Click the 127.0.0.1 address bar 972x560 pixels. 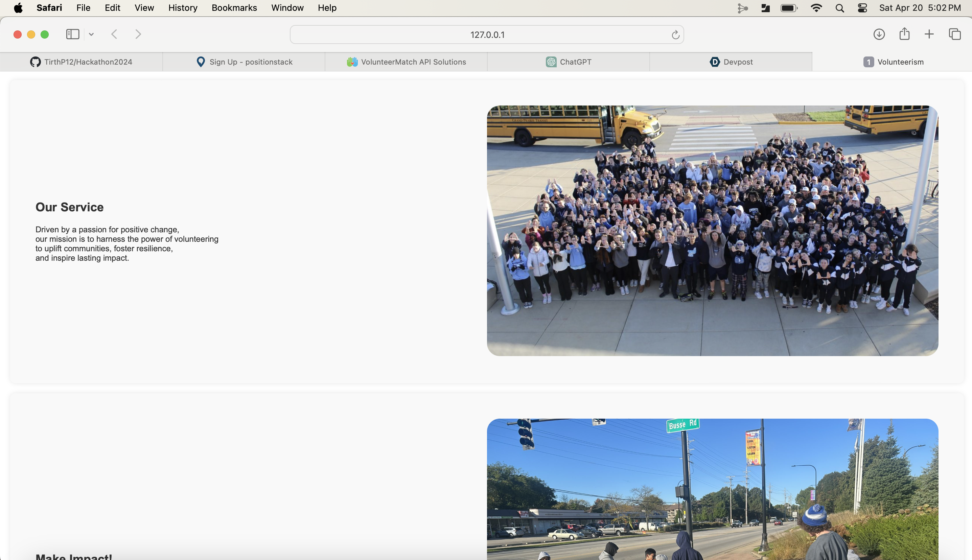coord(487,34)
